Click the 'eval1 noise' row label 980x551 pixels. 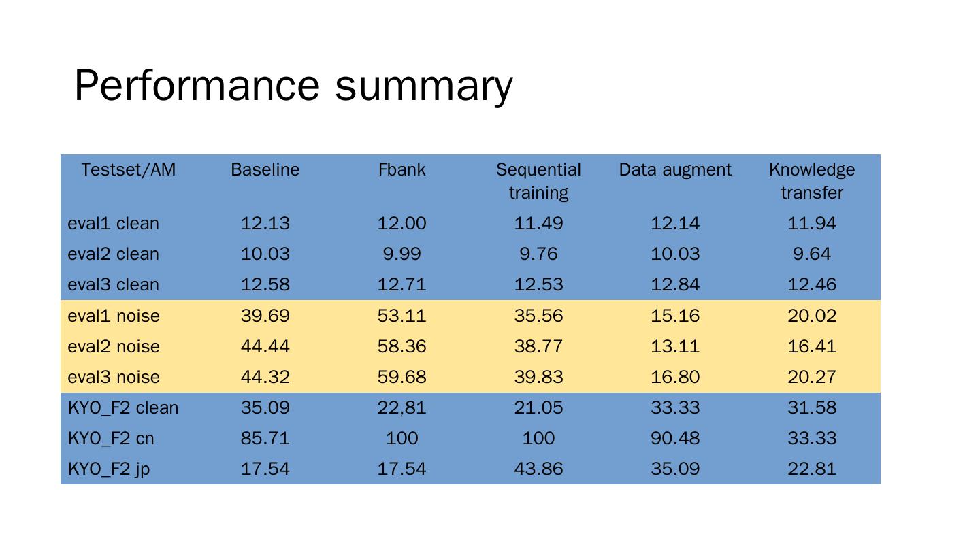point(114,316)
